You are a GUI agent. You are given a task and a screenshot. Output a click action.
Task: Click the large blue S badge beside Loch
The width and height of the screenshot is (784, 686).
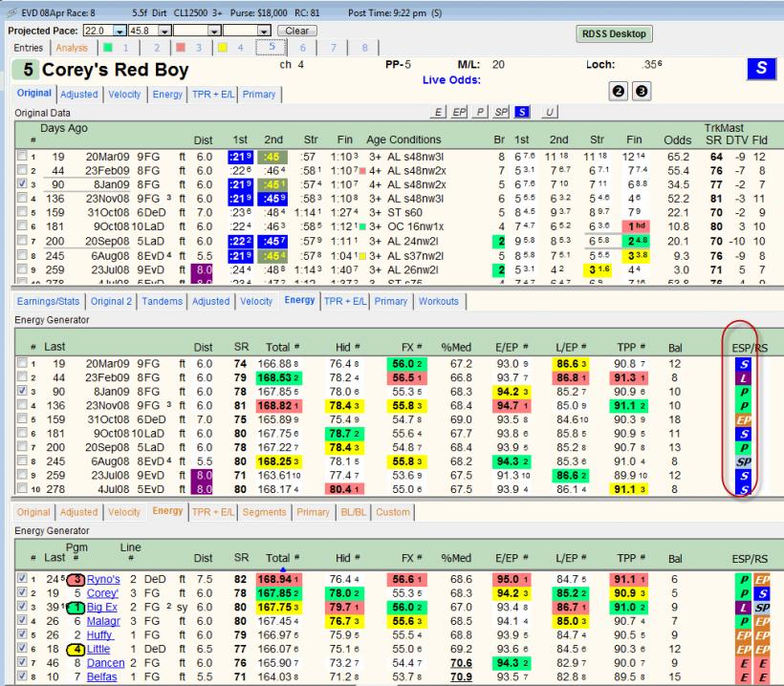tap(761, 69)
